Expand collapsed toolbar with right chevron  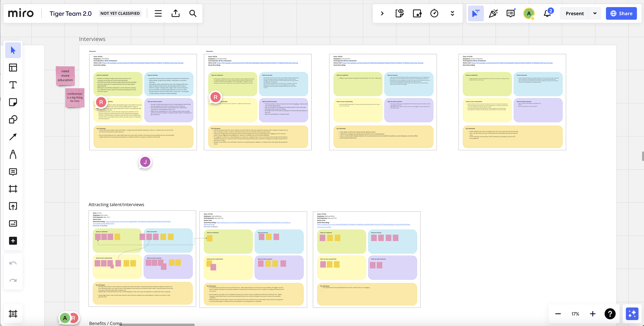pyautogui.click(x=382, y=13)
